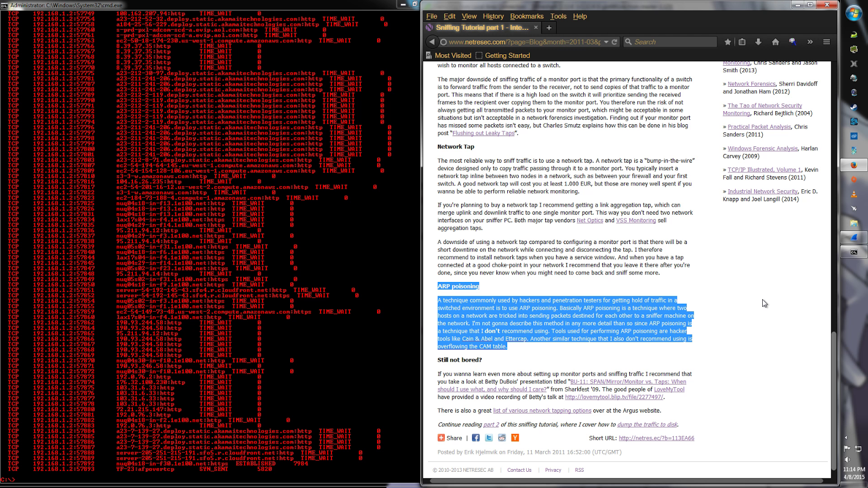Switch to cmd.exe taskbar icon
868x488 pixels.
pyautogui.click(x=854, y=252)
